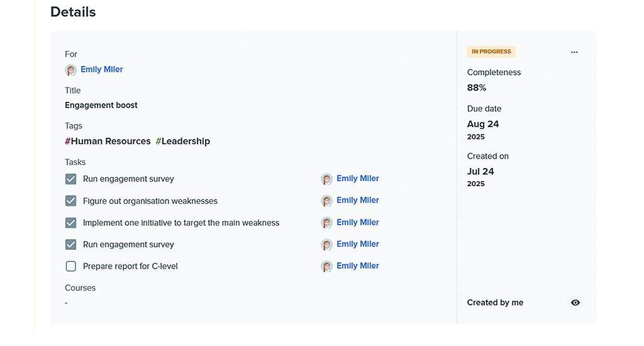Open Emily Miler profile link under For
This screenshot has height=346, width=644.
(102, 69)
